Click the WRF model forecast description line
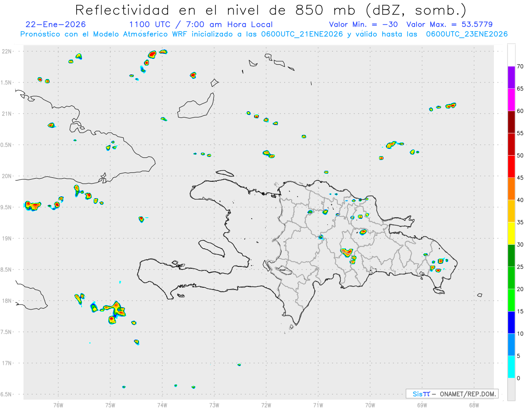Screen dimensions: 532x411 pyautogui.click(x=264, y=34)
